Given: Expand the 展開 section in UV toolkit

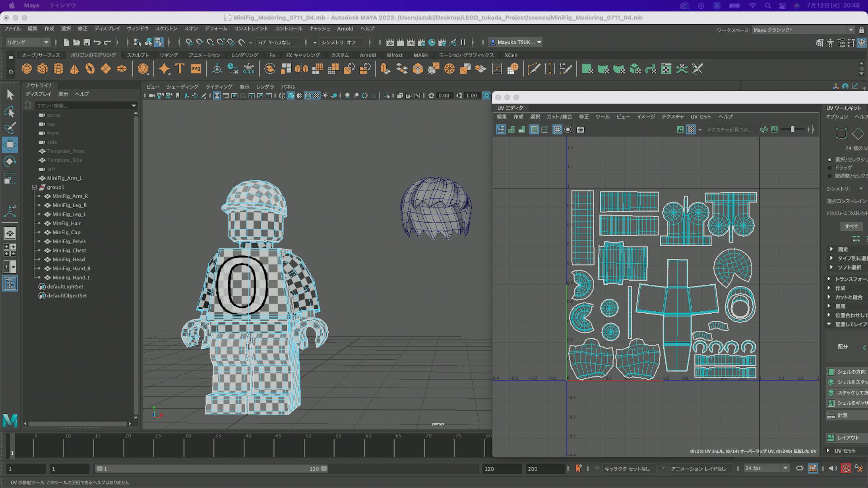Looking at the screenshot, I should pos(829,306).
